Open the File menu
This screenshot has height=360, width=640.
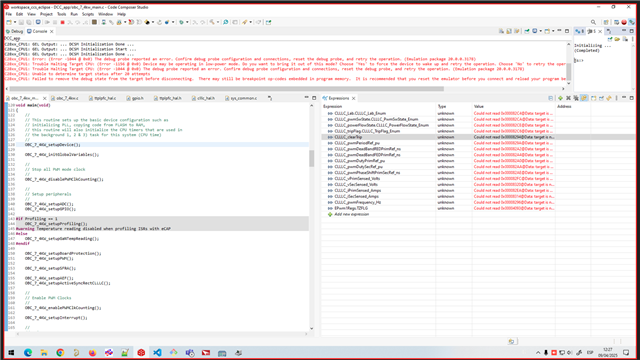point(9,14)
